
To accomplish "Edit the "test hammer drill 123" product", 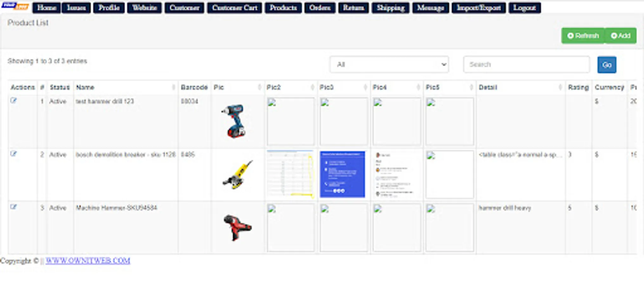I will click(13, 100).
